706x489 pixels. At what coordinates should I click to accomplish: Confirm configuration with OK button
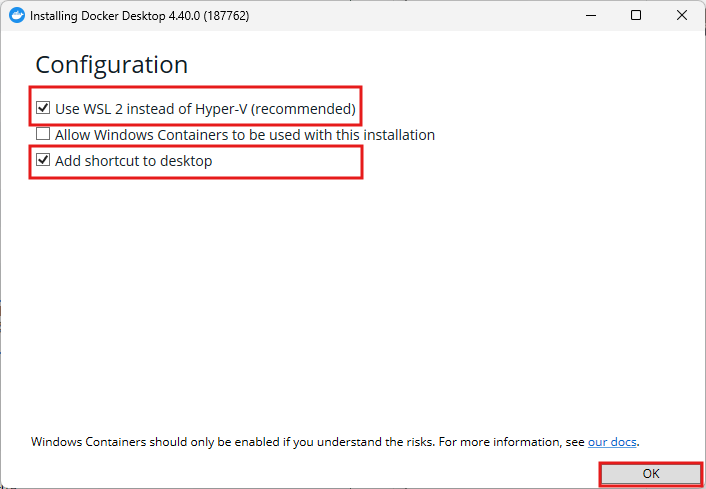pos(651,474)
